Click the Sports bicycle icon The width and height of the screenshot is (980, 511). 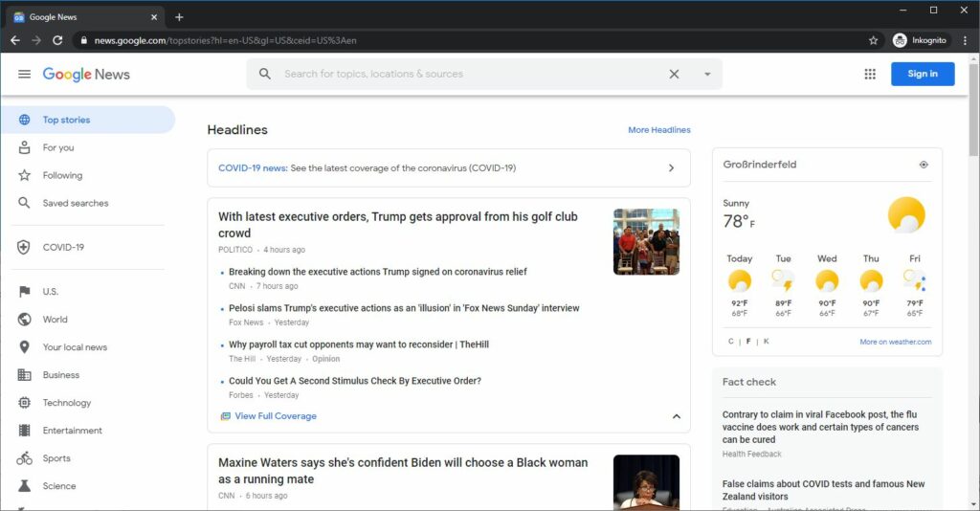coord(24,458)
